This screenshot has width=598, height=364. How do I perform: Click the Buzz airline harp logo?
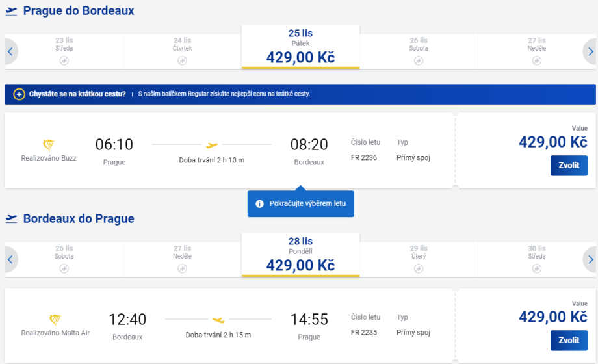pos(49,145)
